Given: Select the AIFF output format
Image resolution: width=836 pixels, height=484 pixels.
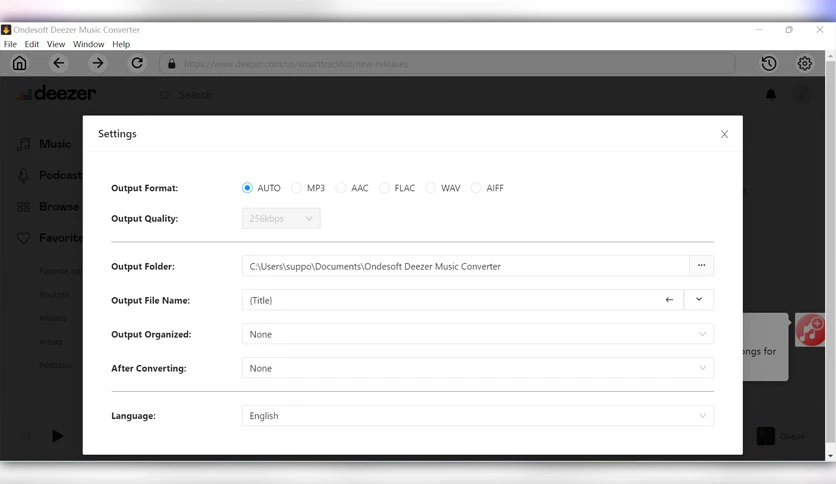Looking at the screenshot, I should click(x=476, y=188).
